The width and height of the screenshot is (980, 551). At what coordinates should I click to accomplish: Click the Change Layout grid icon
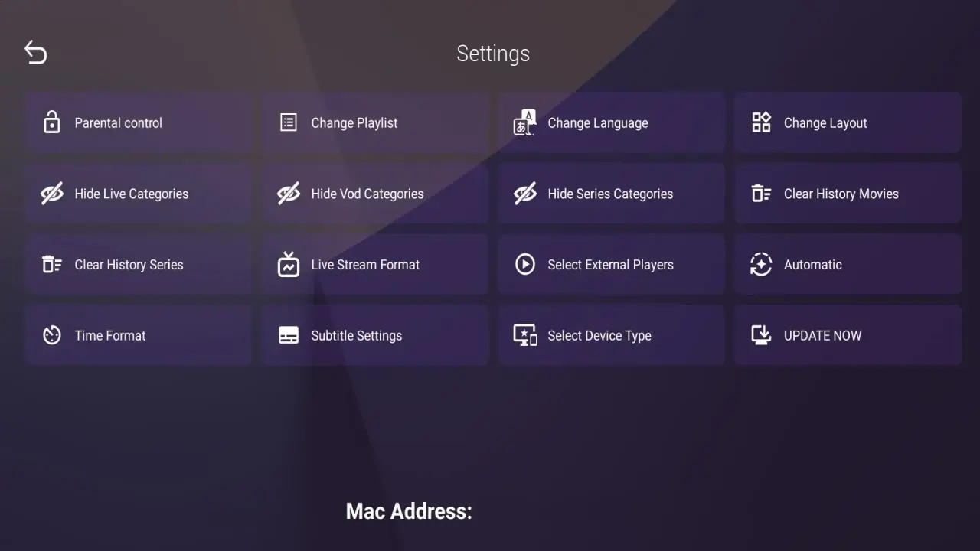click(761, 122)
